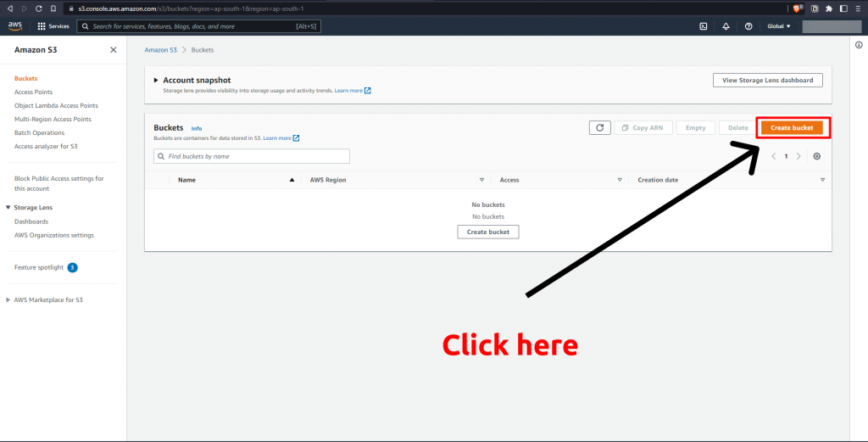
Task: Open Feature spotlight in sidebar
Action: 39,267
